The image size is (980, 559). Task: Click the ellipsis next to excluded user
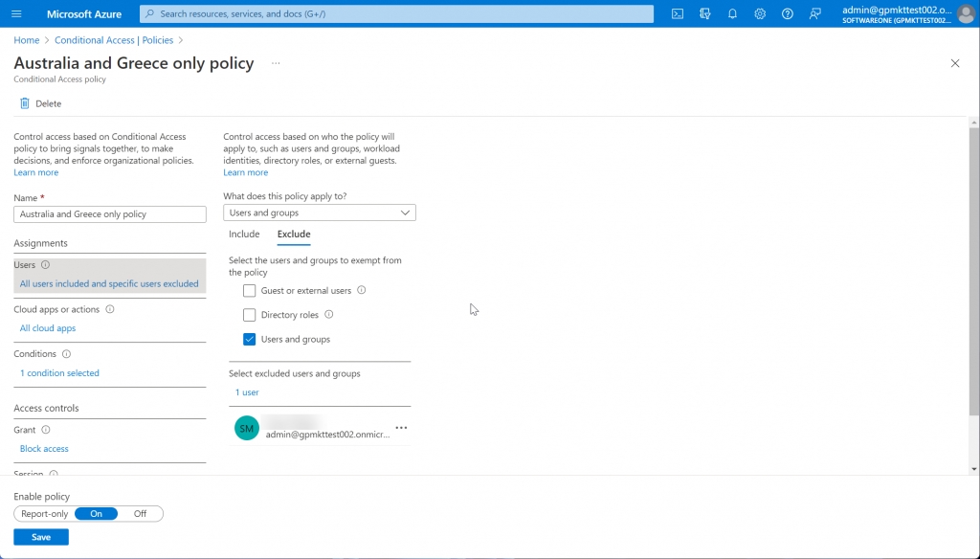tap(401, 428)
